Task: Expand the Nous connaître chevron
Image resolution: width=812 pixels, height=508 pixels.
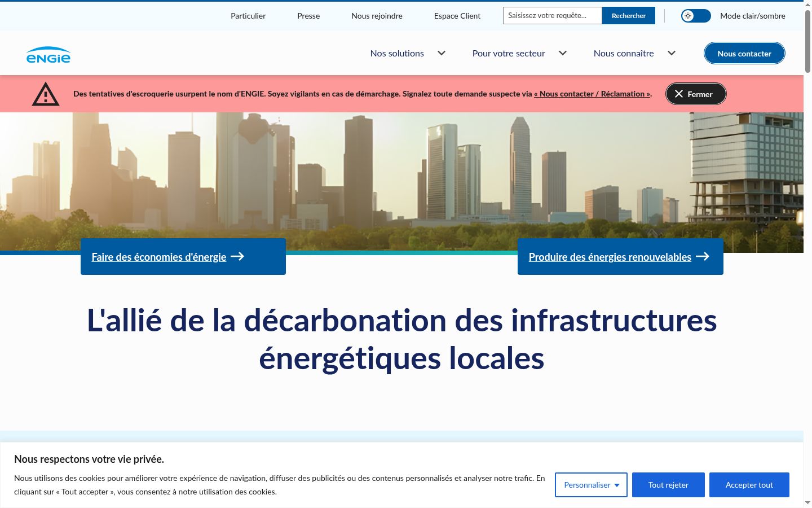Action: [x=672, y=53]
